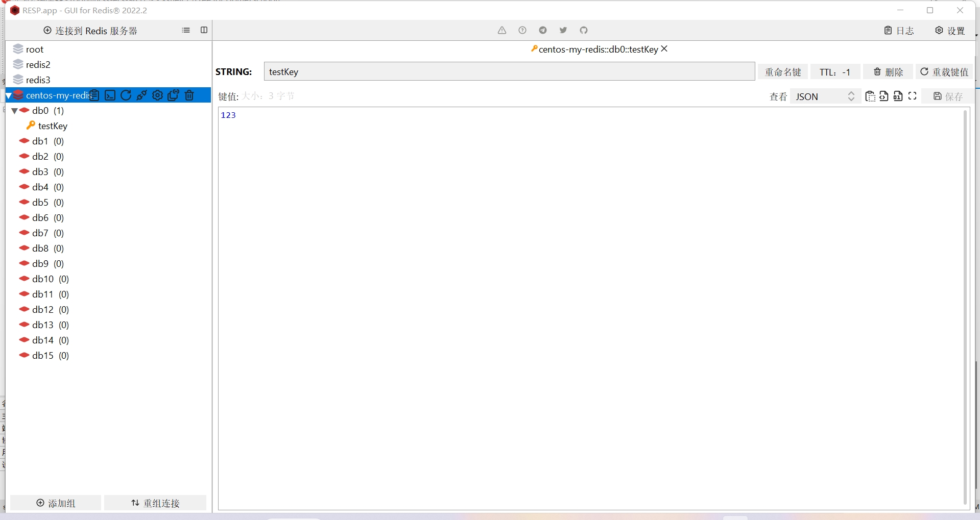980x520 pixels.
Task: Click the code-file icon beside JSON viewer
Action: [x=884, y=96]
